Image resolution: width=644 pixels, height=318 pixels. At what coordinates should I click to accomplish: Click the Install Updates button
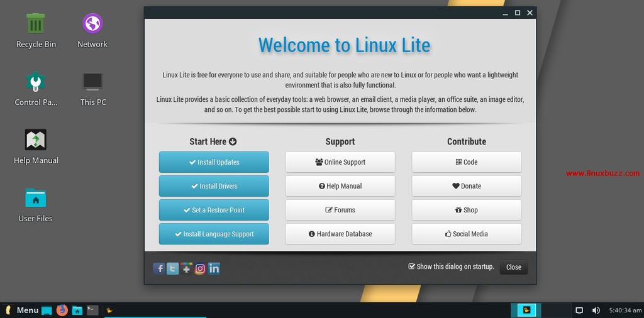click(214, 162)
